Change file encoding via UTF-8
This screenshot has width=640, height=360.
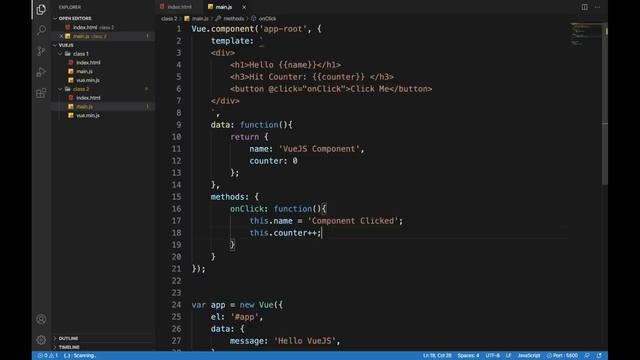click(493, 356)
